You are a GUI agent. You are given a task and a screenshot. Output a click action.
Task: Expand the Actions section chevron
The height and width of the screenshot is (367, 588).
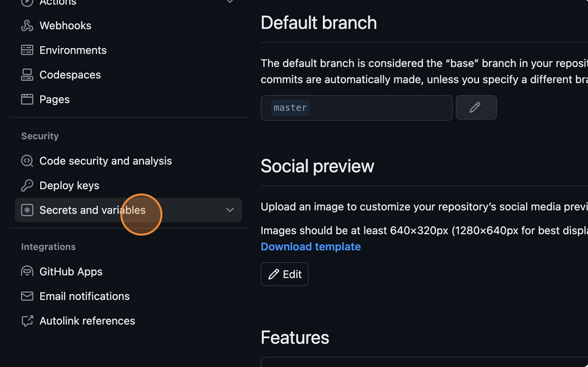pyautogui.click(x=230, y=2)
